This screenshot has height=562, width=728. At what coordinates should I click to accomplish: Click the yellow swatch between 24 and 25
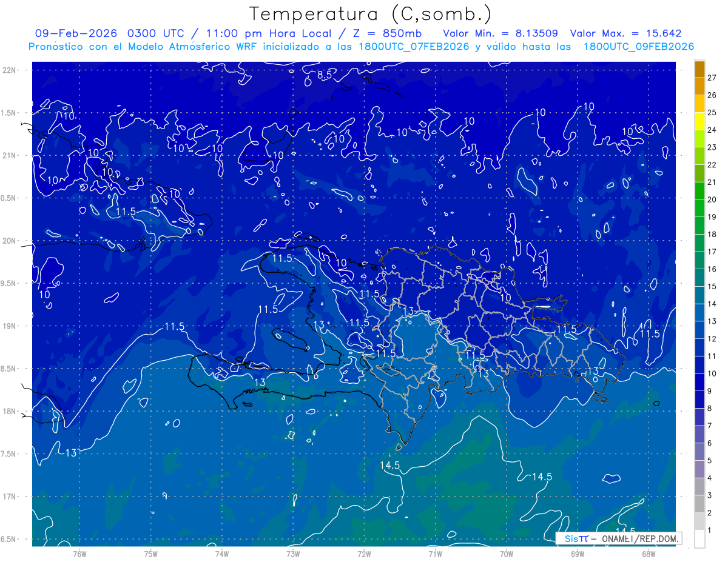coord(699,122)
